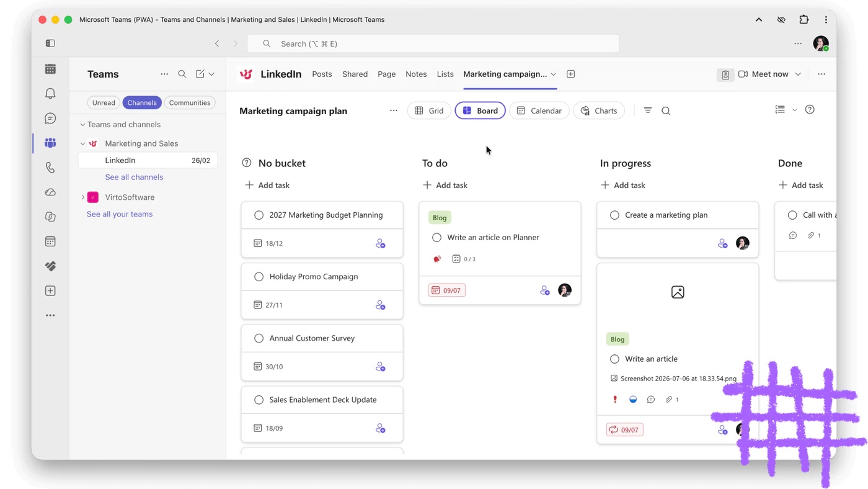This screenshot has height=489, width=868.
Task: Switch to Calendar view
Action: [x=539, y=110]
